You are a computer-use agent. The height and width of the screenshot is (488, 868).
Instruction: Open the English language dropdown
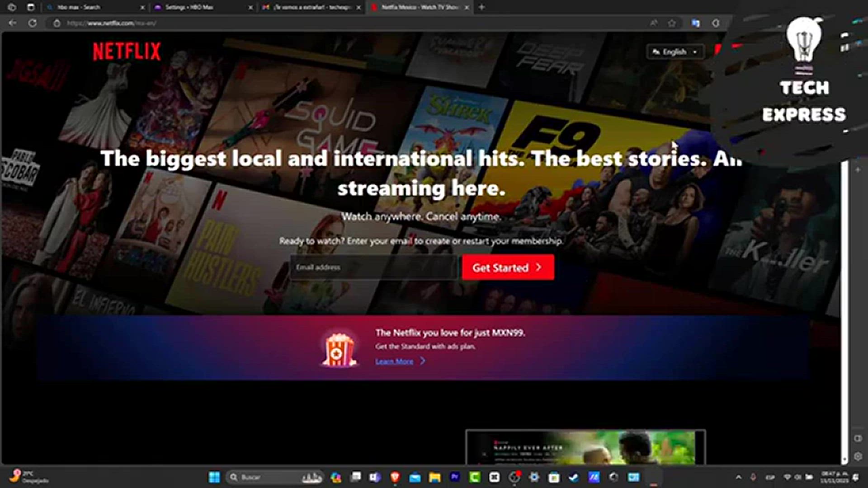point(675,52)
